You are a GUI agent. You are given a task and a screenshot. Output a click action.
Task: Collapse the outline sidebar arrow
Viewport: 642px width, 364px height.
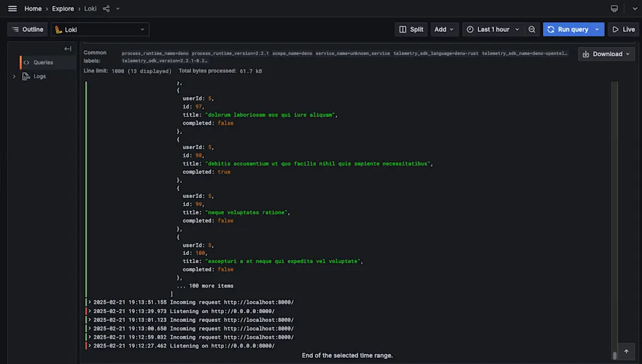(x=68, y=49)
